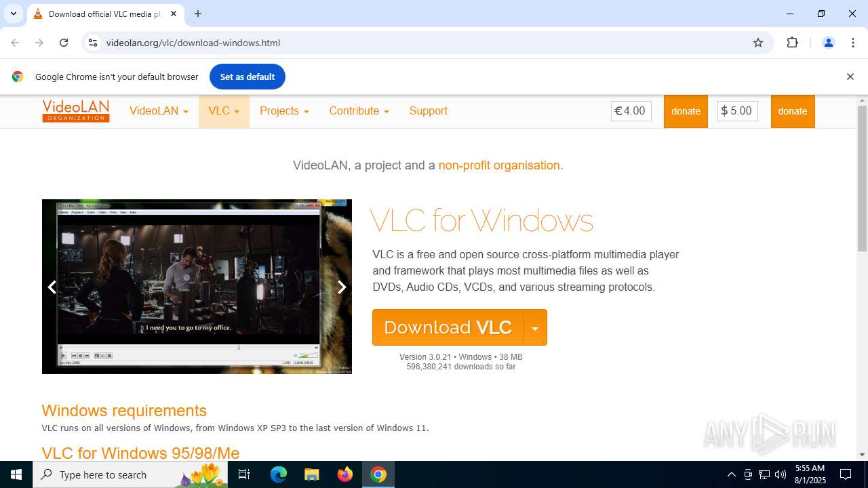Go back with browser back arrow
Viewport: 868px width, 488px height.
(15, 43)
